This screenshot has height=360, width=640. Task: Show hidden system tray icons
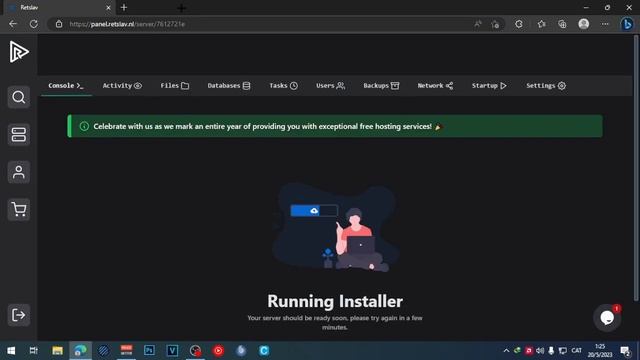click(506, 351)
